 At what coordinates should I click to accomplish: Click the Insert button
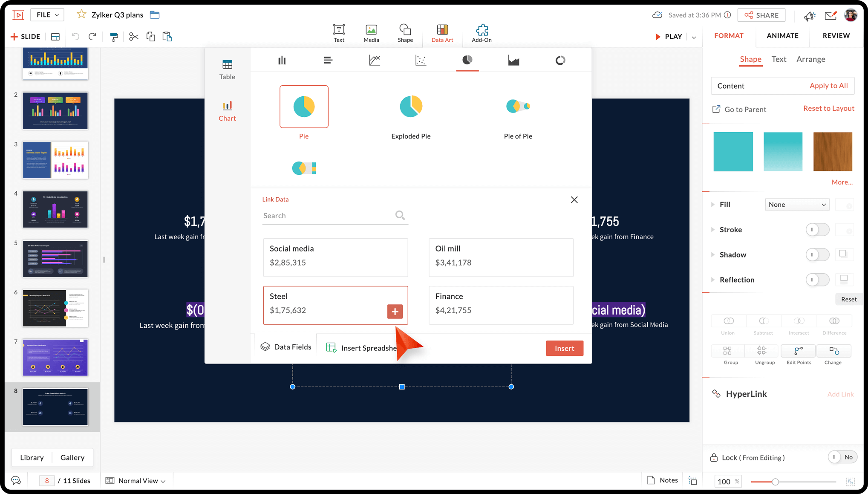pyautogui.click(x=564, y=348)
